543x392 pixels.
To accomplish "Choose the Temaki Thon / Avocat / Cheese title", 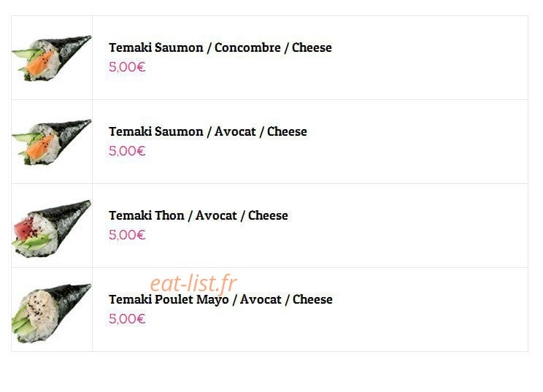I will [199, 215].
